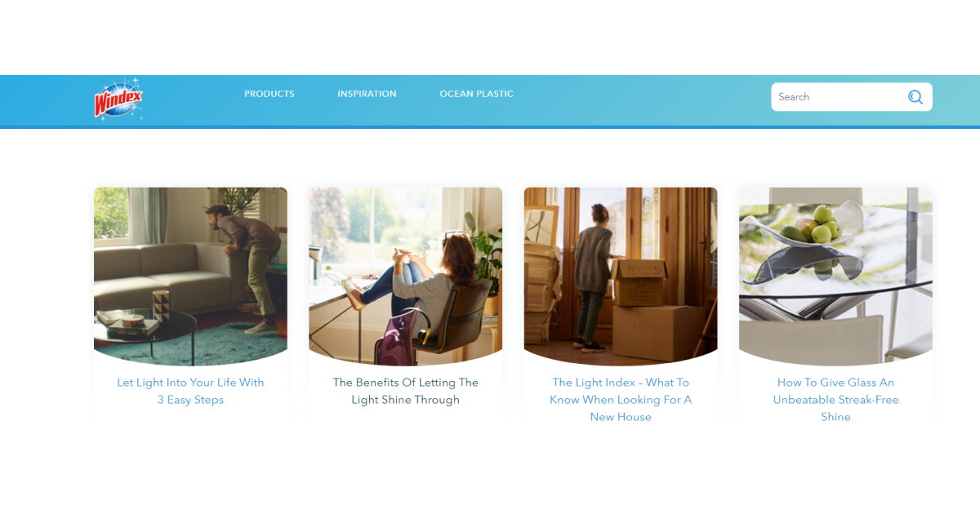Image resolution: width=980 pixels, height=514 pixels.
Task: Read Let Light Into Your Life article
Action: pos(190,391)
